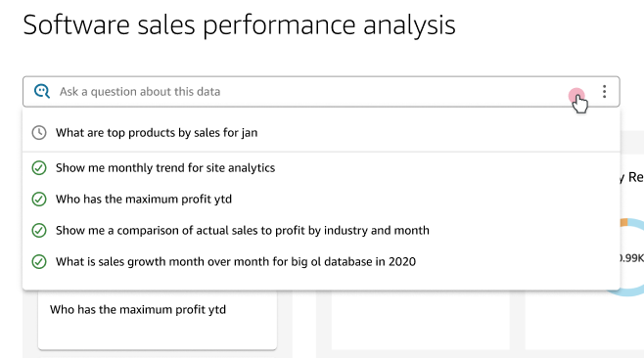Select 'What are top products by sales for jan'
This screenshot has width=644, height=358.
point(321,133)
